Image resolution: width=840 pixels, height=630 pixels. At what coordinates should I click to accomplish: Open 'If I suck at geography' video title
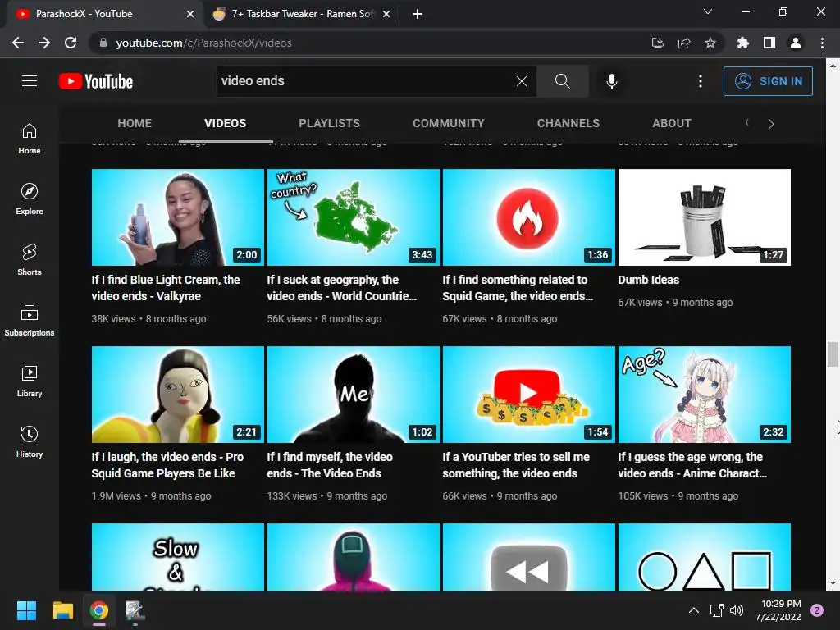pos(342,288)
